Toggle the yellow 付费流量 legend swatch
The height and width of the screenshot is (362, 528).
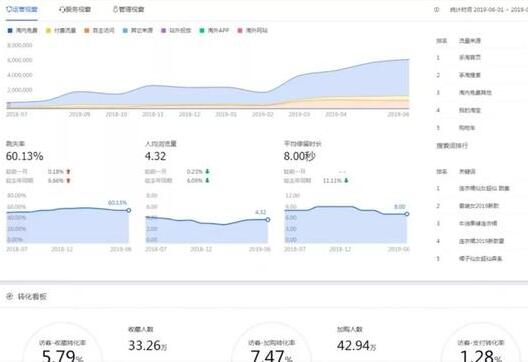pyautogui.click(x=48, y=31)
